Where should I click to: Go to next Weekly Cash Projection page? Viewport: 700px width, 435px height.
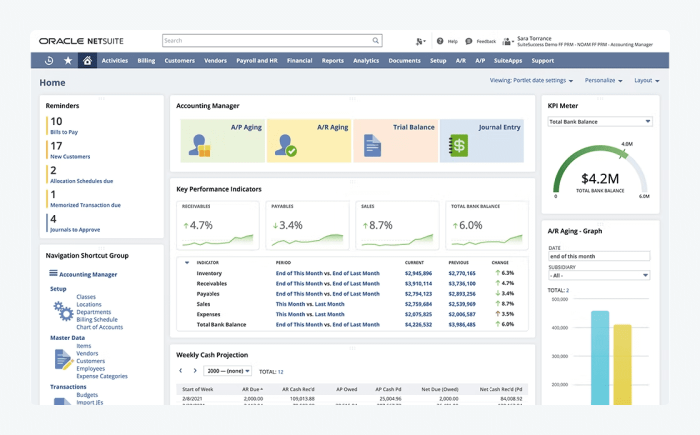195,371
